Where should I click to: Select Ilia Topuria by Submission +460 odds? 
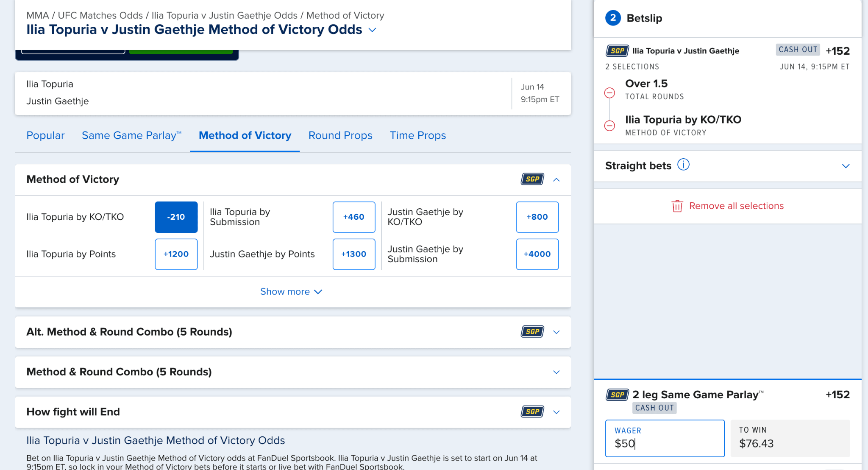pyautogui.click(x=353, y=217)
